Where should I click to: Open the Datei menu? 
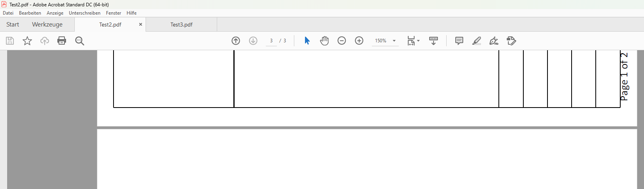coord(8,13)
